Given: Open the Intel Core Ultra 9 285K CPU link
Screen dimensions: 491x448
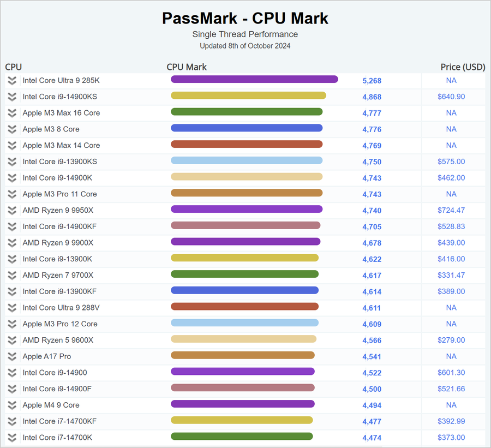Looking at the screenshot, I should point(61,81).
